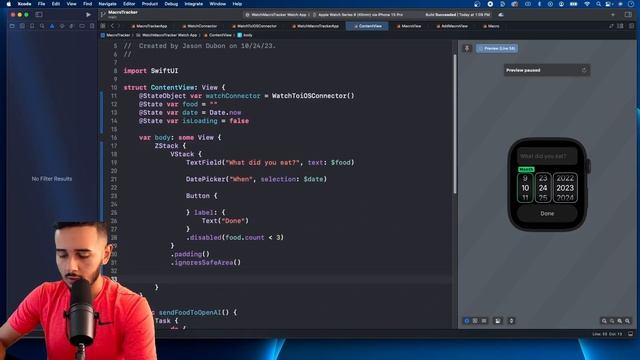The width and height of the screenshot is (640, 360).
Task: Open the Navigate menu
Action: (107, 4)
